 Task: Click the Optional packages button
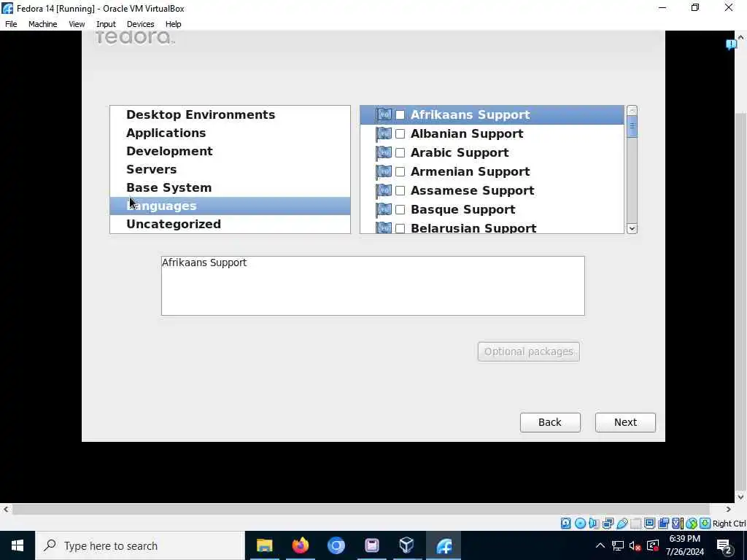coord(529,351)
